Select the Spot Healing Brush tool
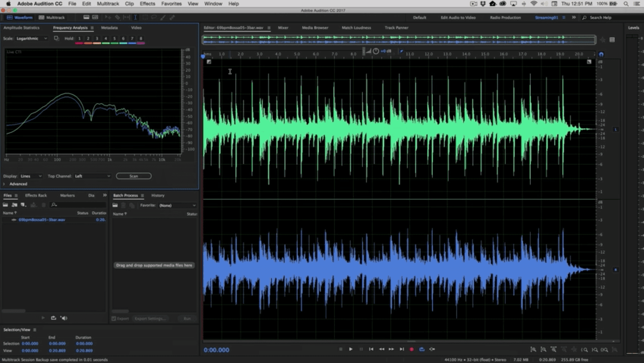644x363 pixels. [172, 17]
